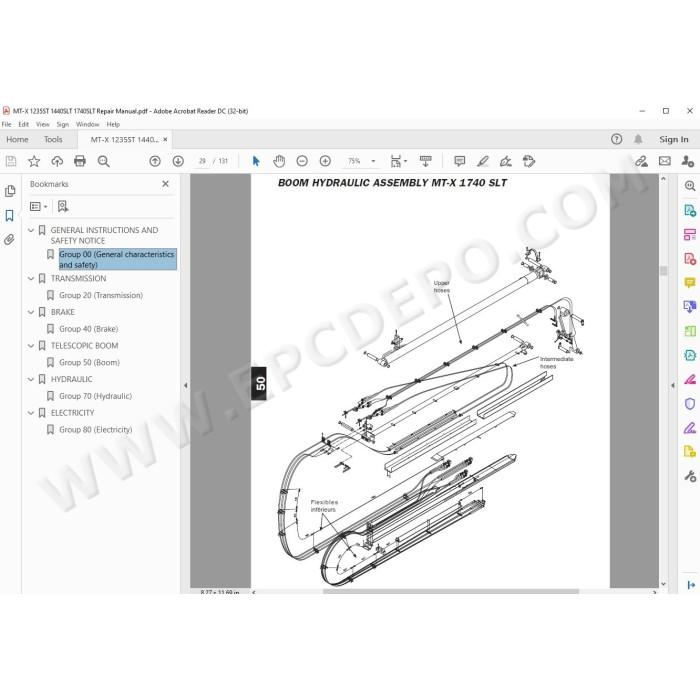Activate the hand pan tool
Image resolution: width=700 pixels, height=700 pixels.
[279, 161]
